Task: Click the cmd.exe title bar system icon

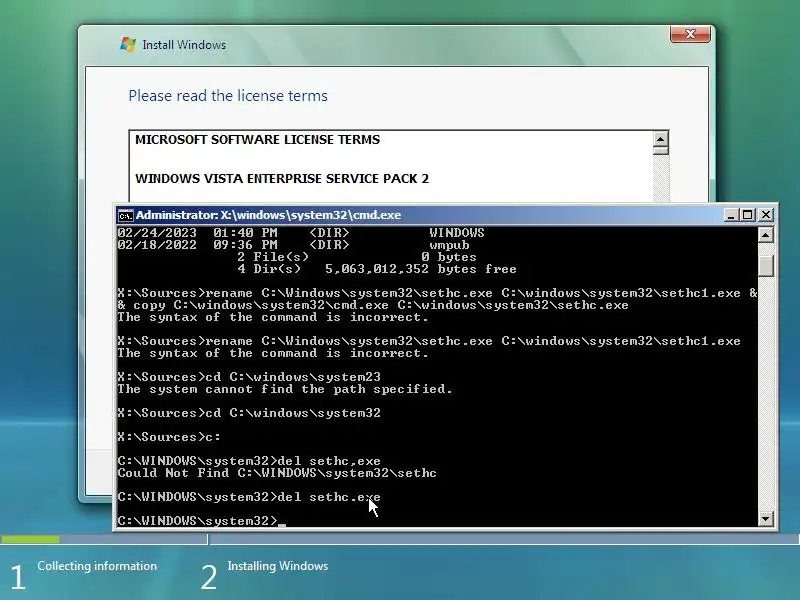Action: click(x=125, y=215)
